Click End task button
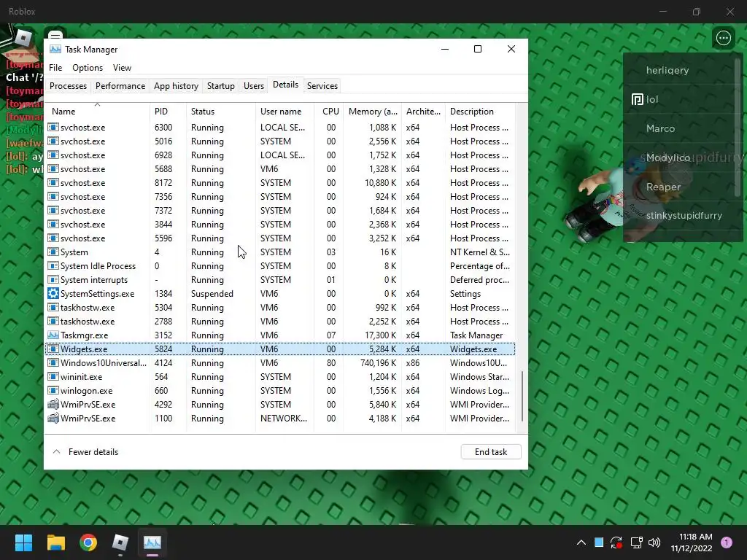Viewport: 747px width, 560px height. click(491, 452)
